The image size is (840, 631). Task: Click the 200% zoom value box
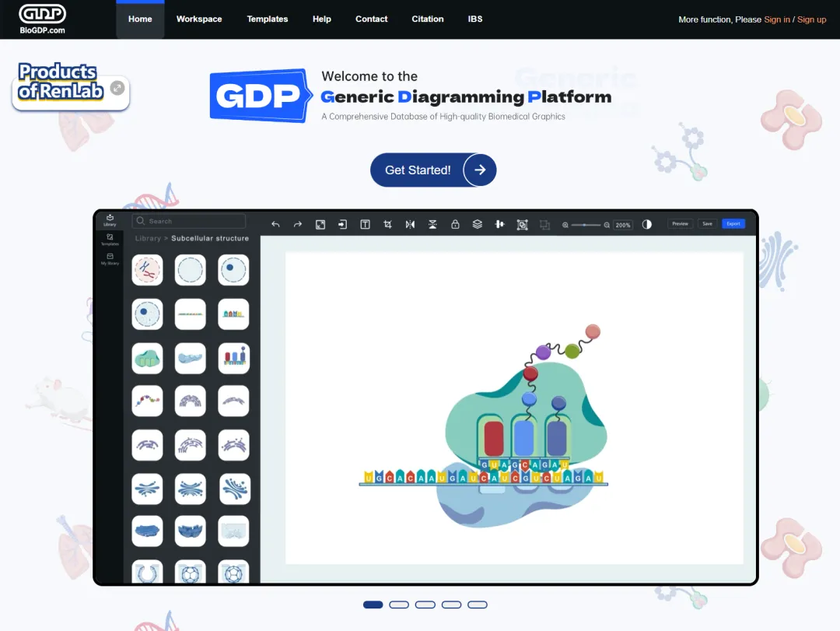point(623,225)
